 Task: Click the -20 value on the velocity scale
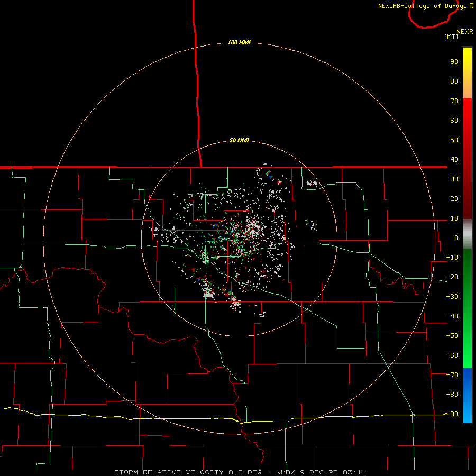[452, 277]
